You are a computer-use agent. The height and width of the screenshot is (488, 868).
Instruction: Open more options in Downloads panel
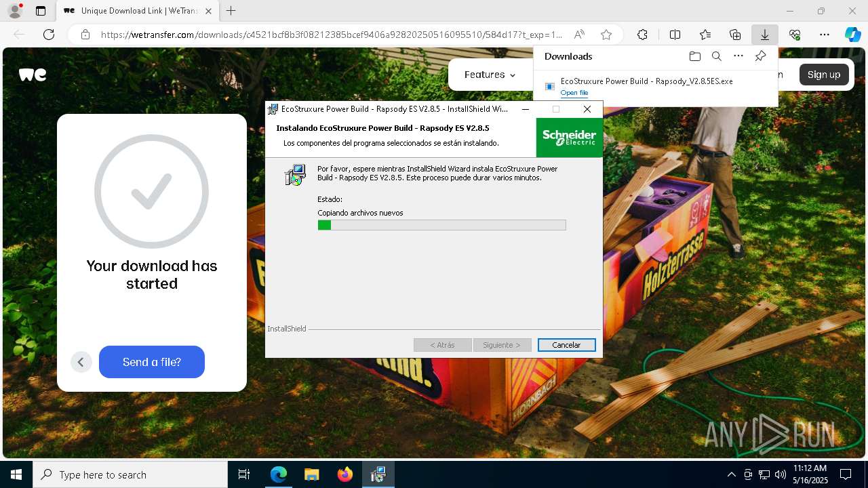point(738,56)
